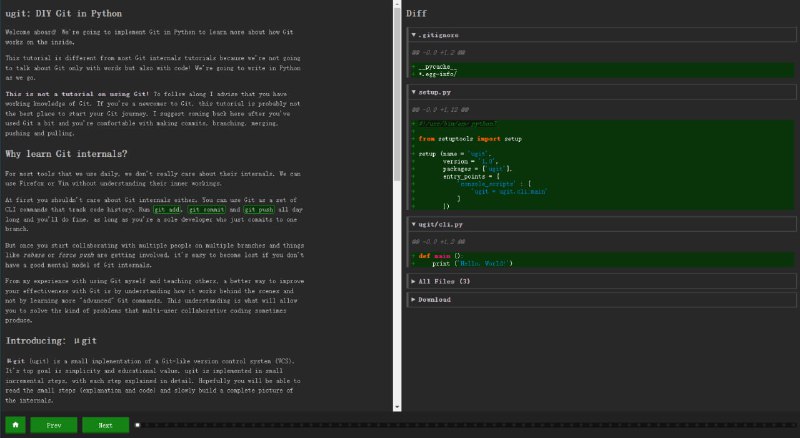
Task: Click the 'Diff' panel heading
Action: (x=416, y=14)
